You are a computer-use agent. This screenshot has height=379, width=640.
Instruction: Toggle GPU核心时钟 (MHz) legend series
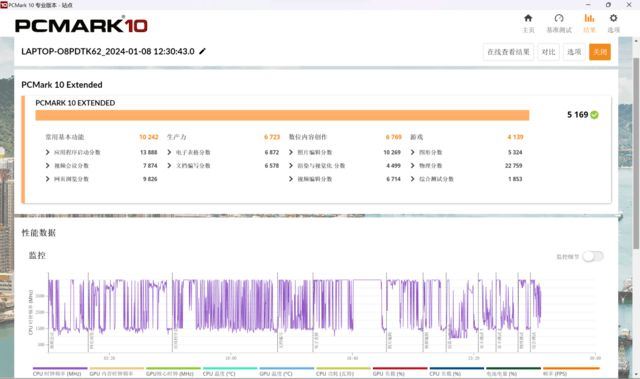point(173,372)
